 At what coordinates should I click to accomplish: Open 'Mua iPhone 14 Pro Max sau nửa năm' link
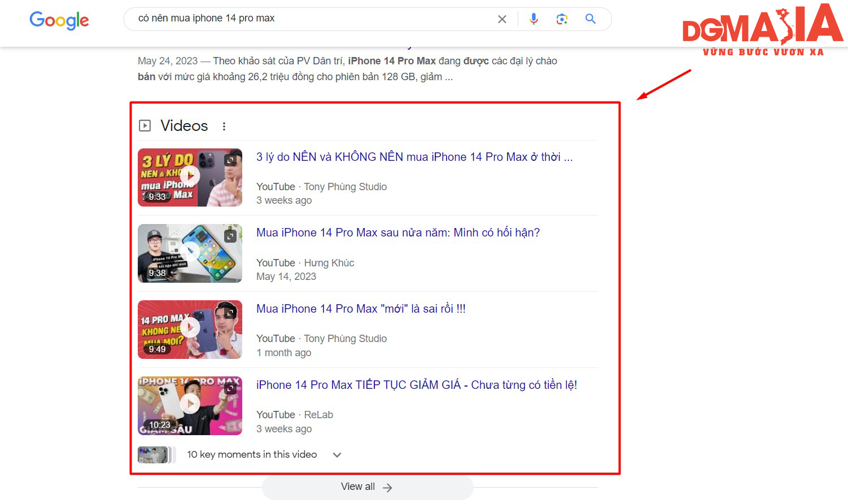pyautogui.click(x=398, y=233)
